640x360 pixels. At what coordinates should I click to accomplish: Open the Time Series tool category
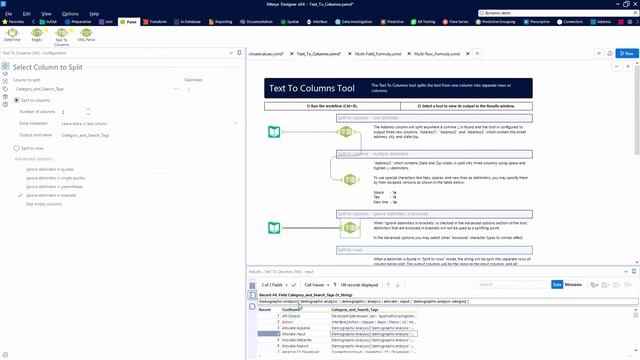click(x=456, y=22)
